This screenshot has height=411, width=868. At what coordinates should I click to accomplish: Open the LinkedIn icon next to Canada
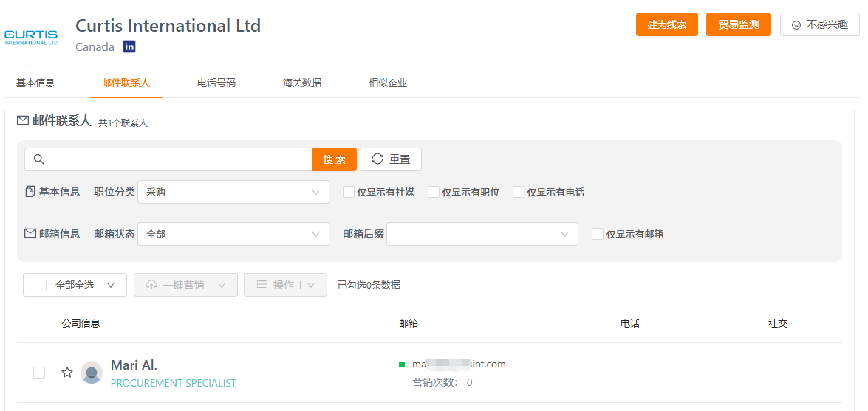tap(129, 47)
